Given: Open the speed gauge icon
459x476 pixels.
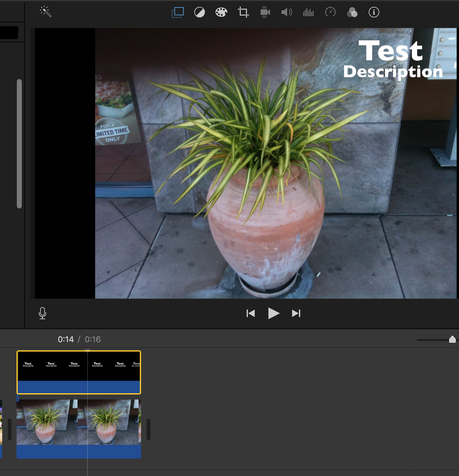Looking at the screenshot, I should pos(330,12).
